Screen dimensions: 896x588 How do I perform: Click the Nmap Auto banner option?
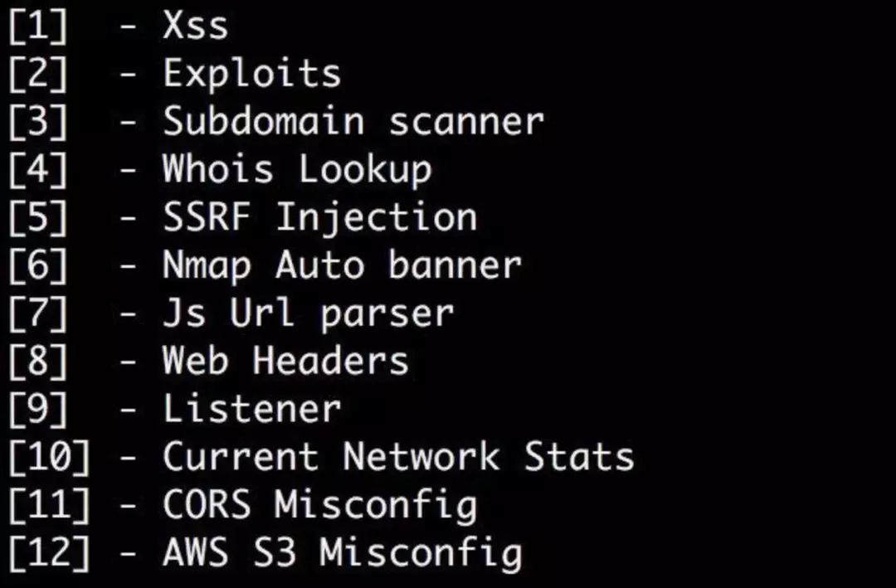click(x=343, y=267)
